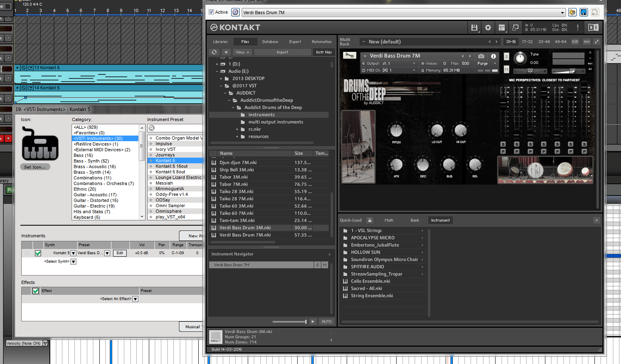This screenshot has width=621, height=364.
Task: Expand the 2013 DESKTOP folder
Action: (221, 78)
